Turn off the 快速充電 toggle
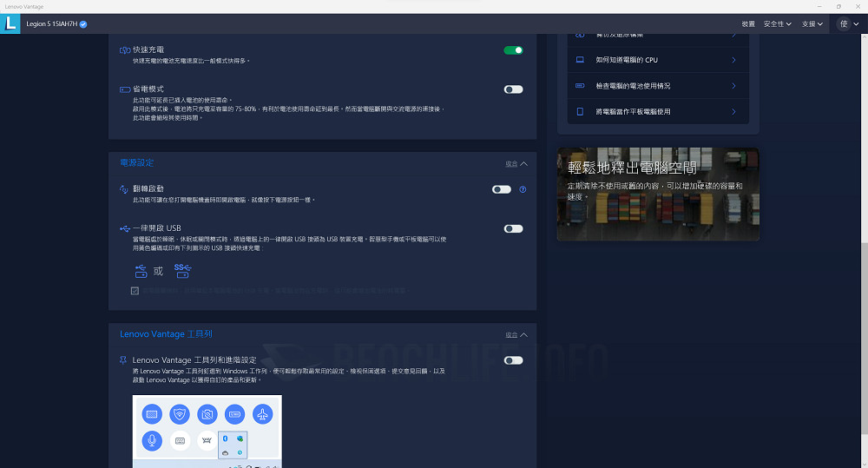 [x=513, y=50]
